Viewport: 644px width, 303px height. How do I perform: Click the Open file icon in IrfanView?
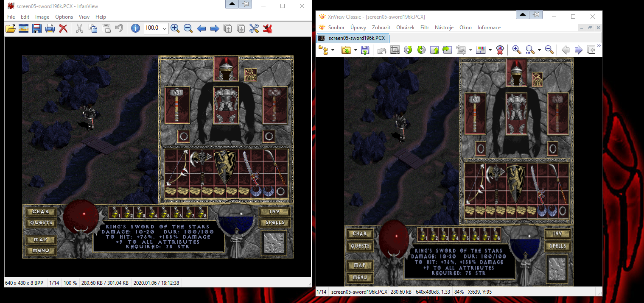coord(10,28)
